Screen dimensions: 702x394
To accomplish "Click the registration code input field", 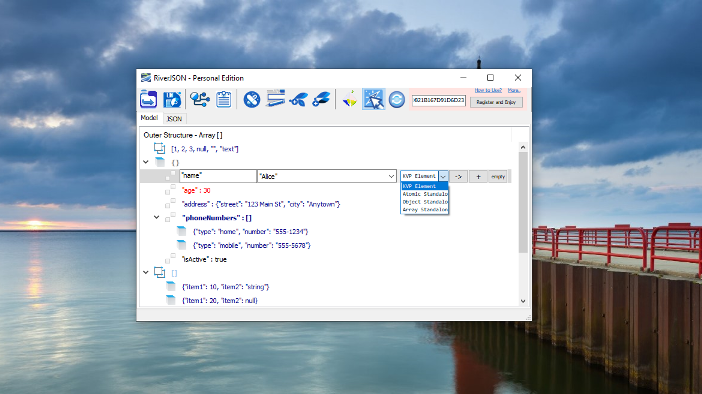I will pyautogui.click(x=439, y=100).
